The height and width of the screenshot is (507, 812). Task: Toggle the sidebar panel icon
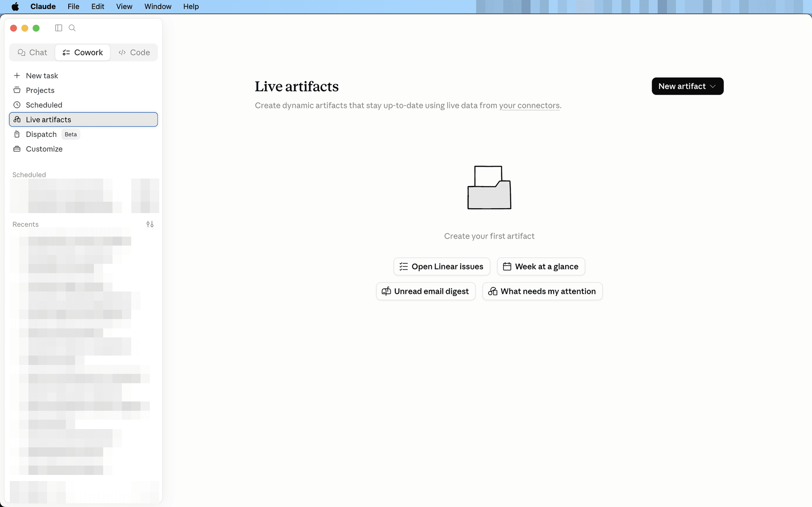tap(58, 28)
